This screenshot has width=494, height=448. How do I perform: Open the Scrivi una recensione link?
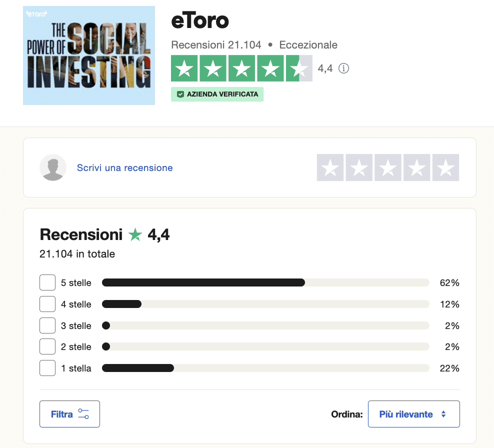coord(124,167)
